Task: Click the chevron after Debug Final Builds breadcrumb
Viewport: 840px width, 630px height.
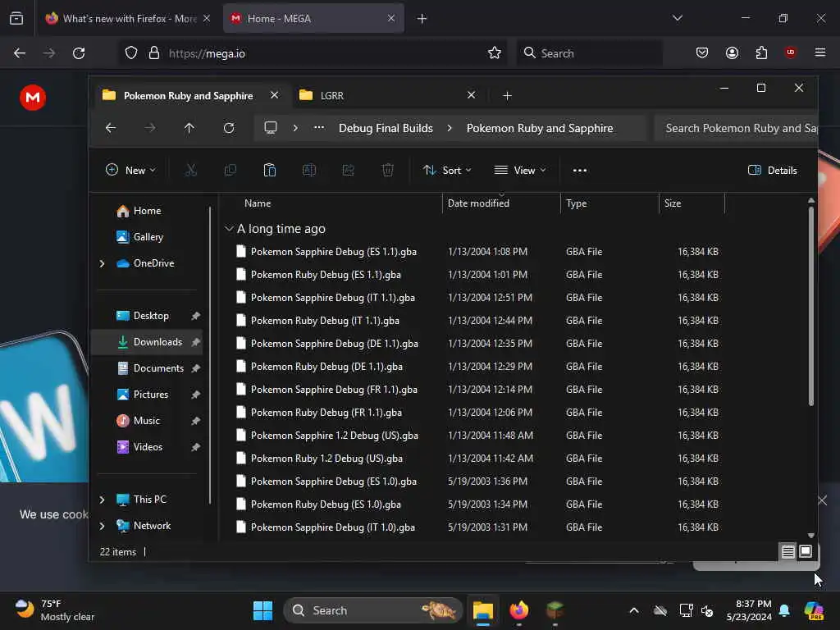Action: (450, 128)
